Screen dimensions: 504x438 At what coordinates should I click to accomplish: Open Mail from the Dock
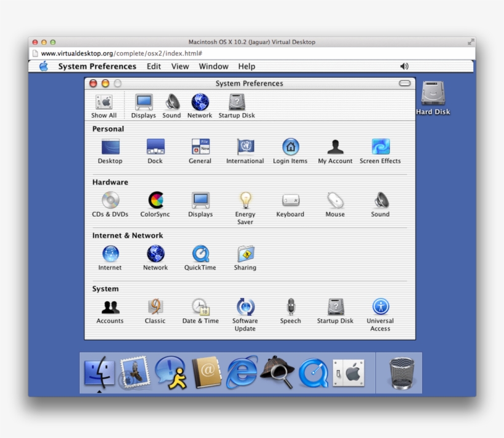coord(135,372)
